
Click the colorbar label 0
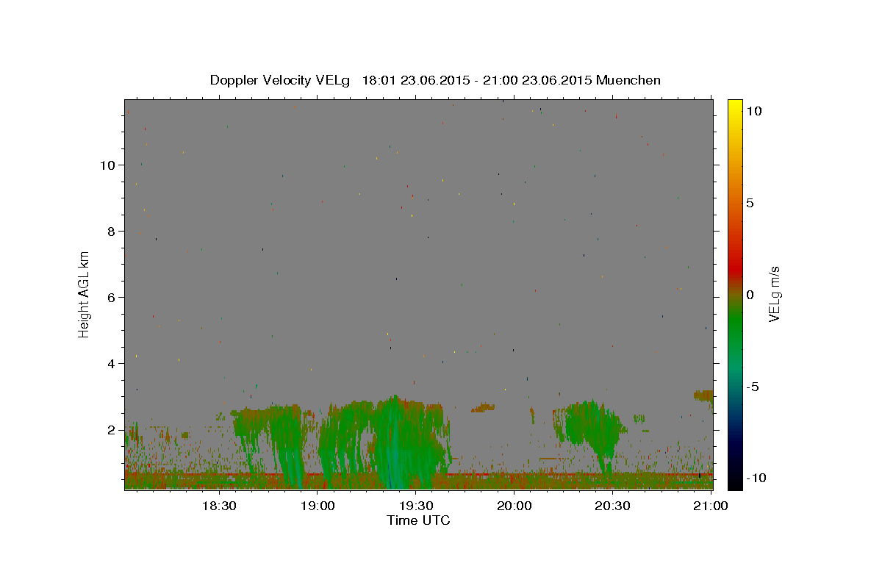click(750, 295)
